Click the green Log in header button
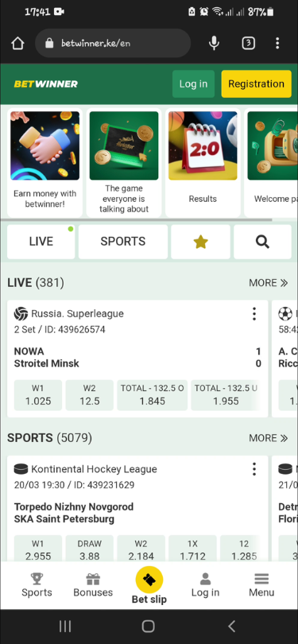The height and width of the screenshot is (644, 298). pyautogui.click(x=193, y=83)
